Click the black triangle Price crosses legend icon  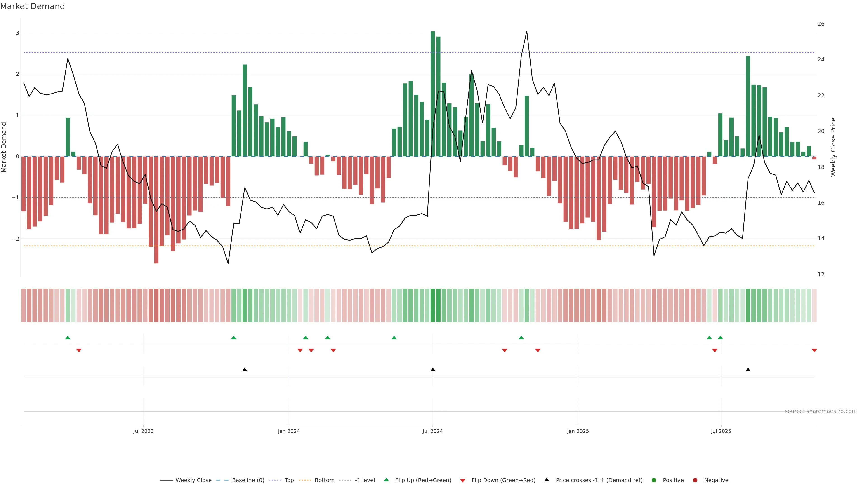[x=547, y=480]
